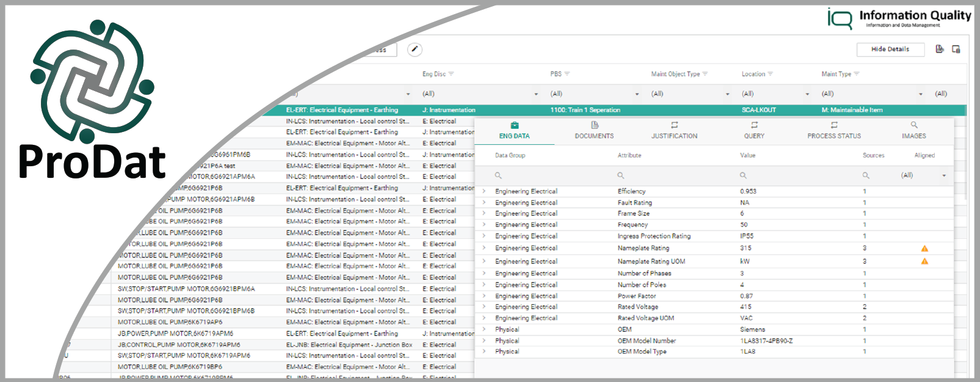
Task: Click the EL-JNB: Electrical Equipment - Junction Box cell
Action: [x=349, y=345]
